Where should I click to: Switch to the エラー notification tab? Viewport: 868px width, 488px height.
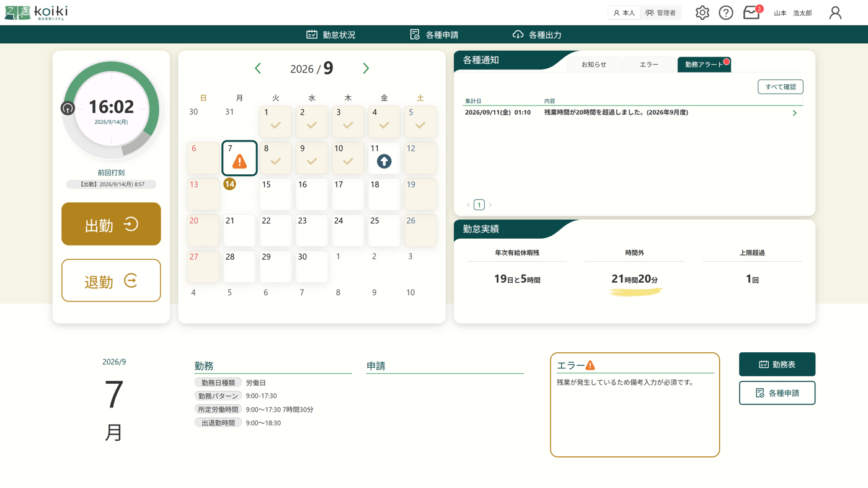coord(649,64)
